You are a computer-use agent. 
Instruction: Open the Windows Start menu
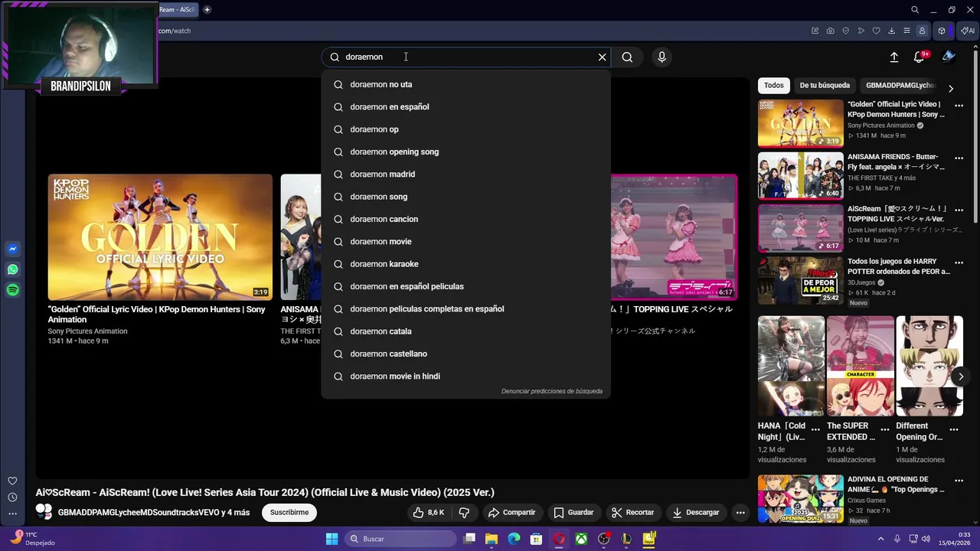tap(332, 539)
